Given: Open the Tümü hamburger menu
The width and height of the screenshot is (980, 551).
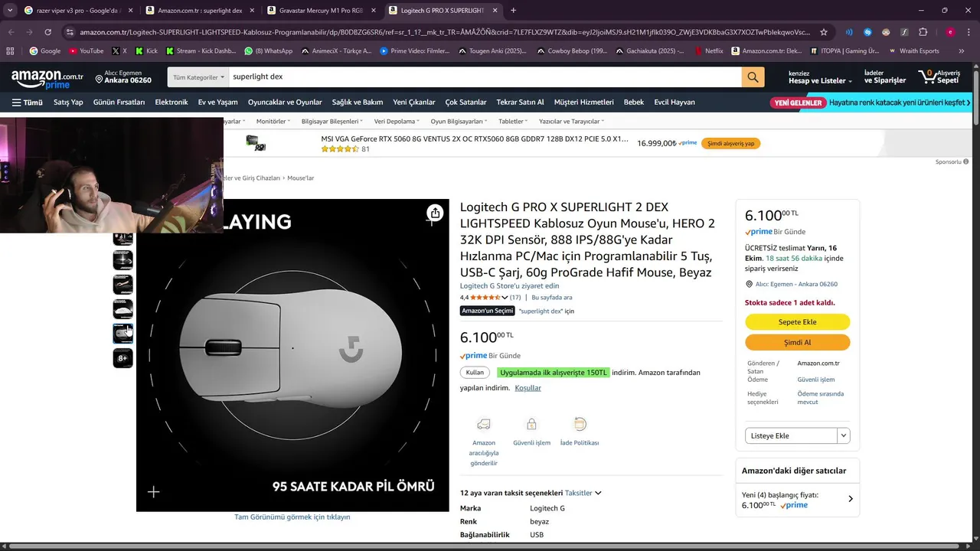Looking at the screenshot, I should pyautogui.click(x=27, y=103).
